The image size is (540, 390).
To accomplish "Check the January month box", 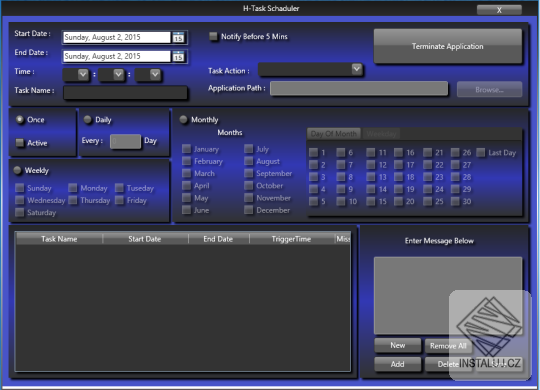I will [x=186, y=149].
